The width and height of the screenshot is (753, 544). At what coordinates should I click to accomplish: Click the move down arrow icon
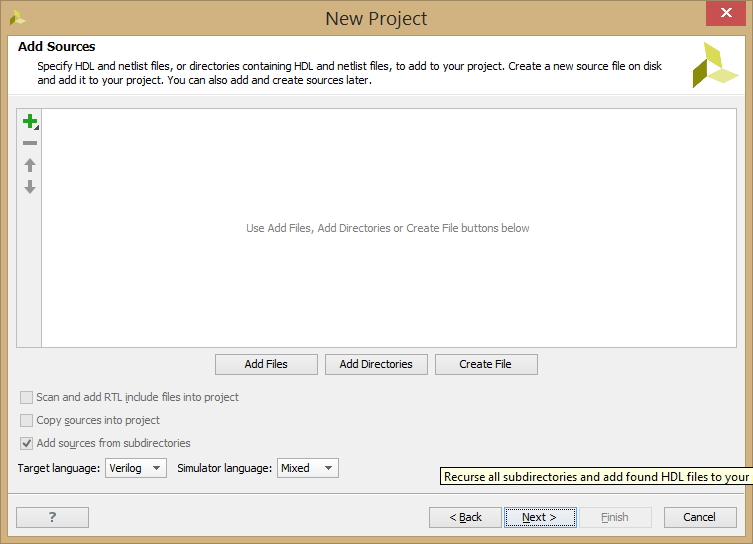click(30, 187)
